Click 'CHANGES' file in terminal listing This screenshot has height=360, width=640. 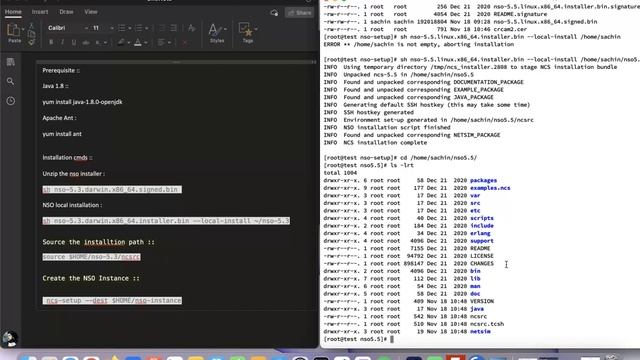point(482,264)
